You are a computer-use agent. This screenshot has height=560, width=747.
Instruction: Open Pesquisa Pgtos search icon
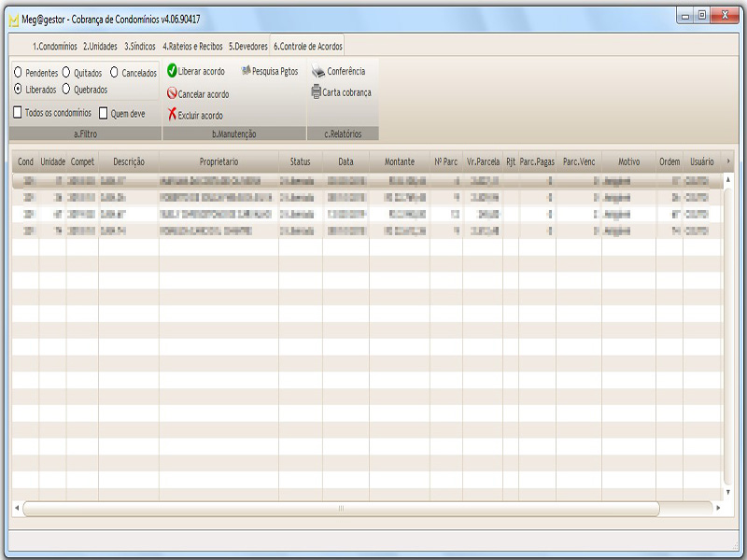pyautogui.click(x=247, y=71)
